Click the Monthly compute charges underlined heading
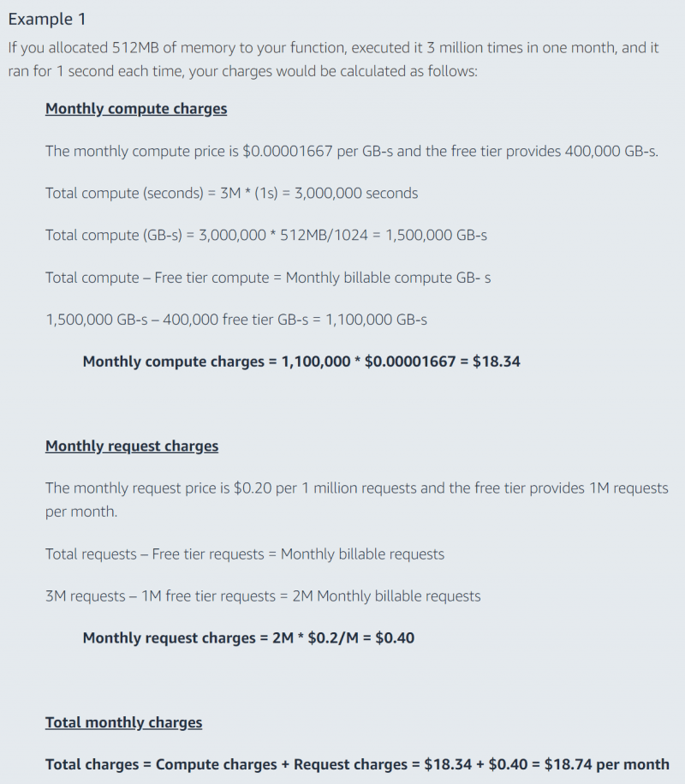The image size is (685, 784). click(136, 109)
